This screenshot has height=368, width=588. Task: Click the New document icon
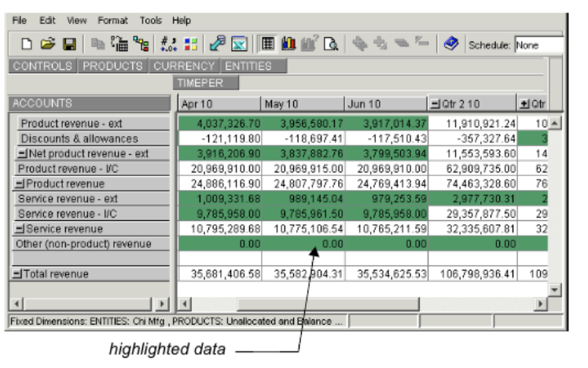click(x=27, y=45)
